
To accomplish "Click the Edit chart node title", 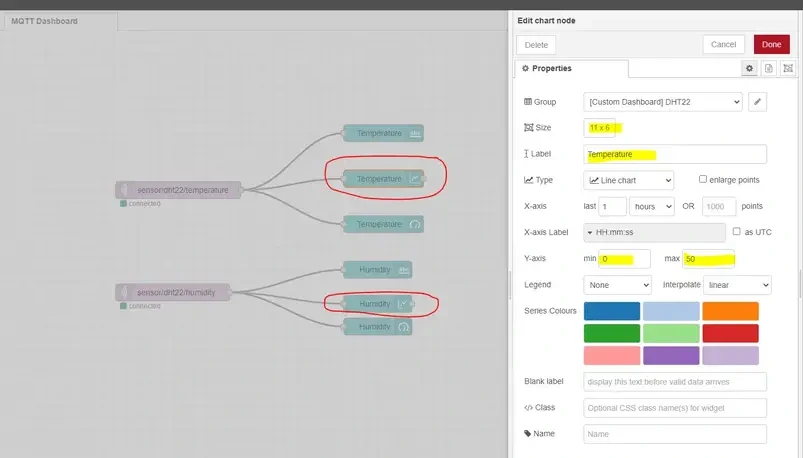I will 546,20.
